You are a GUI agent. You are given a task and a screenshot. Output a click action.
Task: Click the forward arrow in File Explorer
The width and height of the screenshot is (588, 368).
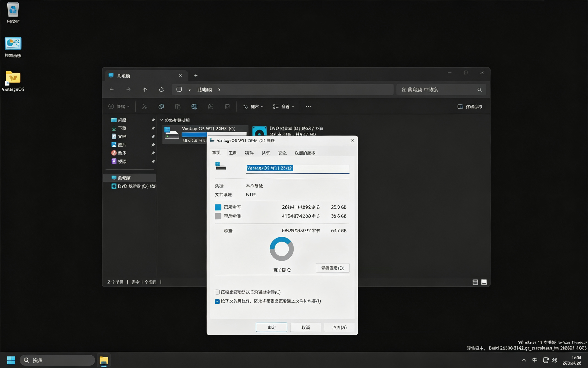128,89
